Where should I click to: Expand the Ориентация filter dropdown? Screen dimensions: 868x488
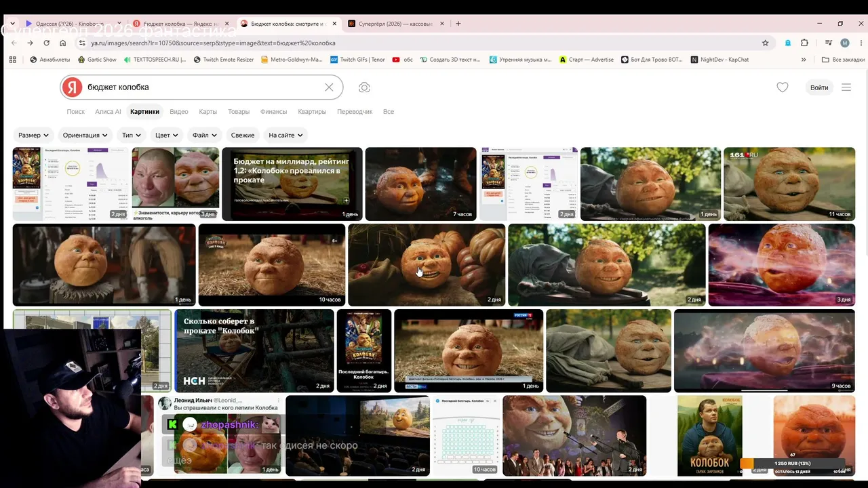coord(85,135)
